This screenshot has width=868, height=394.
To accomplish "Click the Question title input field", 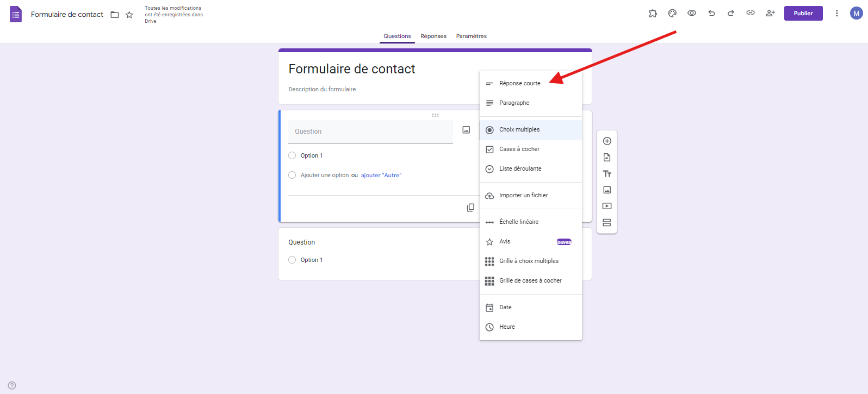I will pyautogui.click(x=370, y=132).
